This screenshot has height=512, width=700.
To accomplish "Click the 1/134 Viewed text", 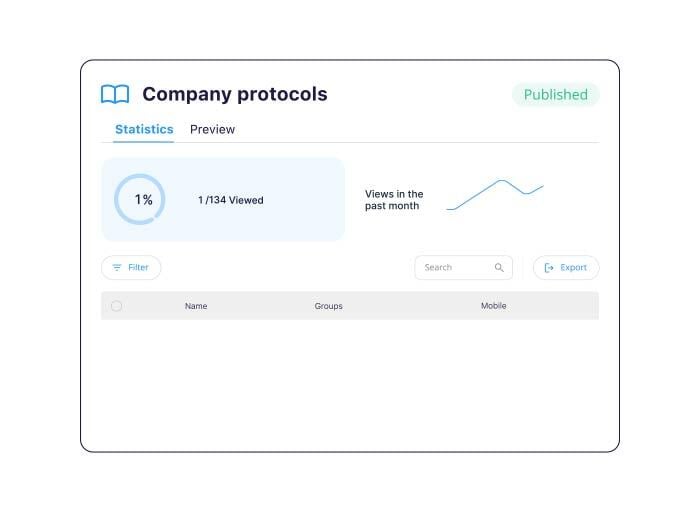I will pyautogui.click(x=230, y=200).
